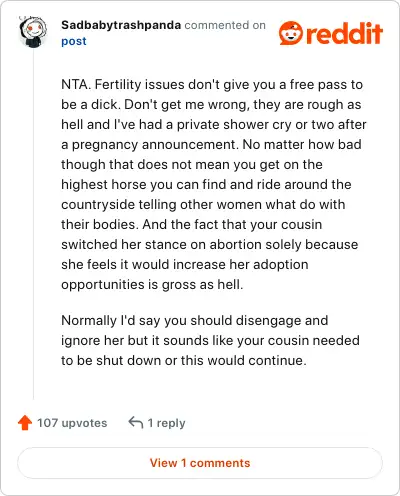
Task: Click the "commented on" gray text
Action: tap(225, 25)
